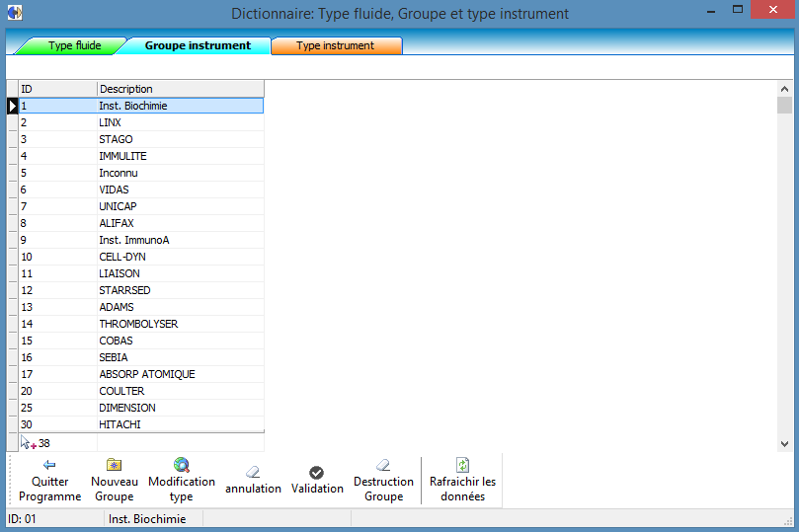Click the Nouveau Groupe folder icon

115,465
